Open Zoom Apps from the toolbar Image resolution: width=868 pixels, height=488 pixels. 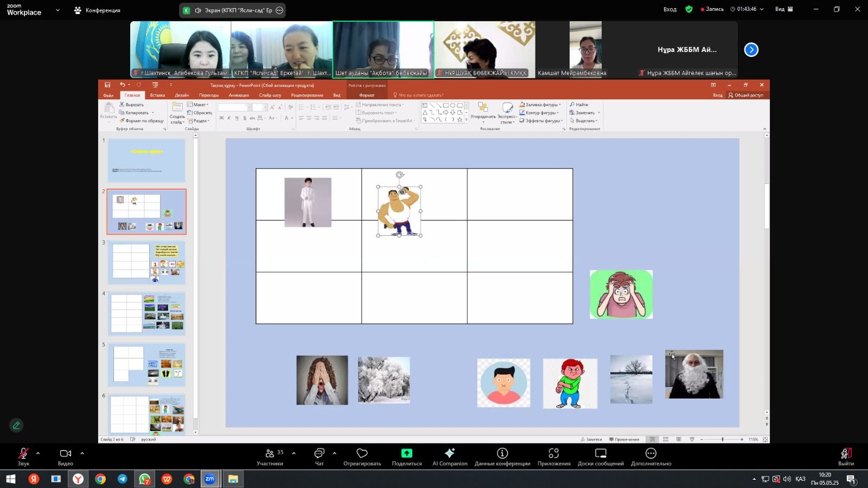[x=553, y=456]
